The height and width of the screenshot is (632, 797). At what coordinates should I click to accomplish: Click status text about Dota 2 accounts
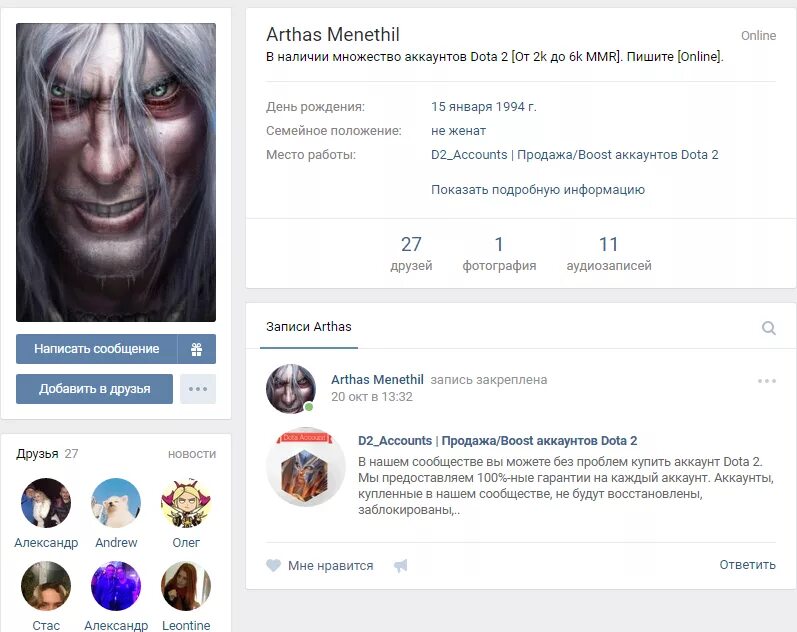click(x=495, y=56)
